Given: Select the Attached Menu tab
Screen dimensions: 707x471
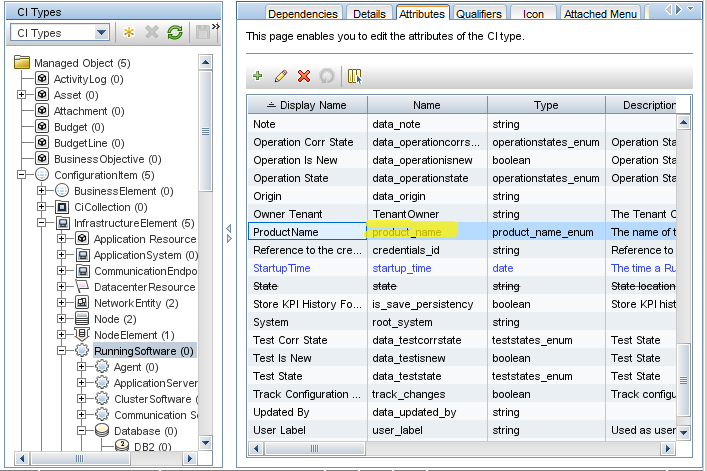Looking at the screenshot, I should pos(600,14).
